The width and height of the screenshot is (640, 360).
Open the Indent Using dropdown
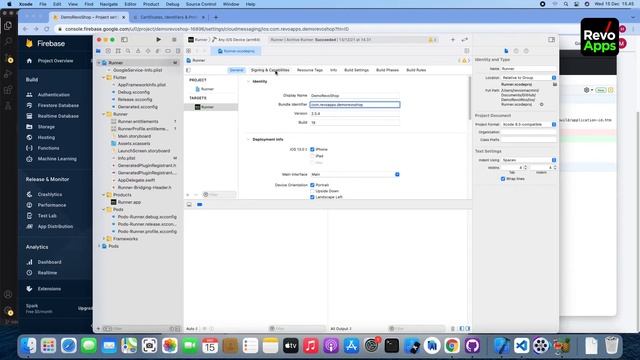[529, 160]
